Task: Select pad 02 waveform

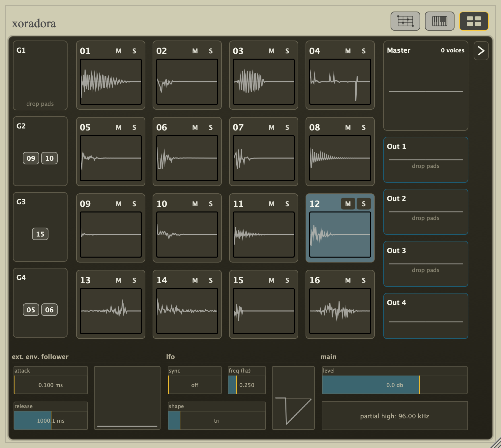Action: coord(187,82)
